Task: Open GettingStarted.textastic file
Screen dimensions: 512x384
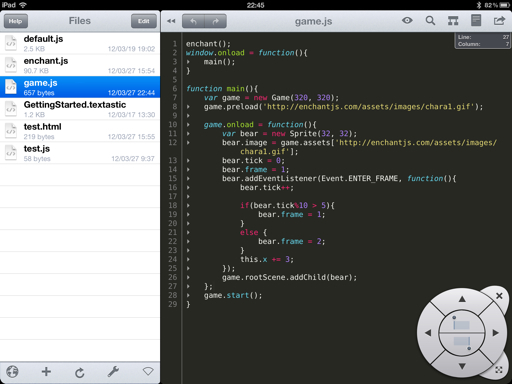Action: click(x=80, y=109)
